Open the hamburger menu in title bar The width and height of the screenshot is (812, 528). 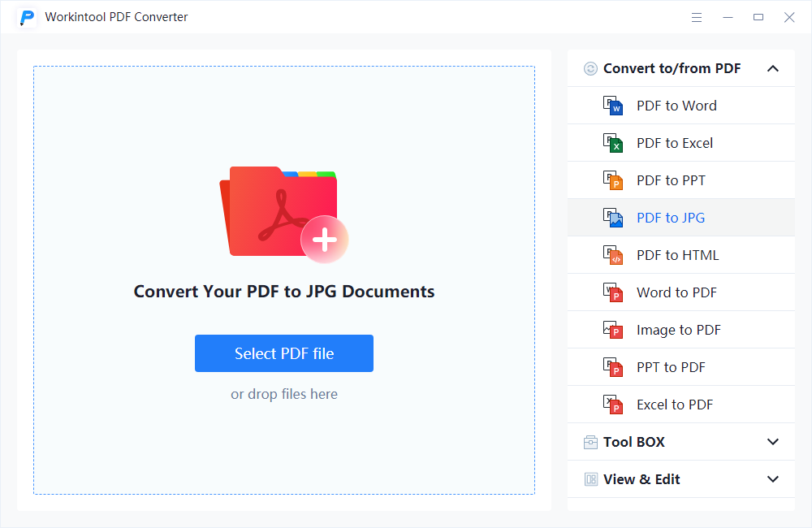pyautogui.click(x=697, y=18)
